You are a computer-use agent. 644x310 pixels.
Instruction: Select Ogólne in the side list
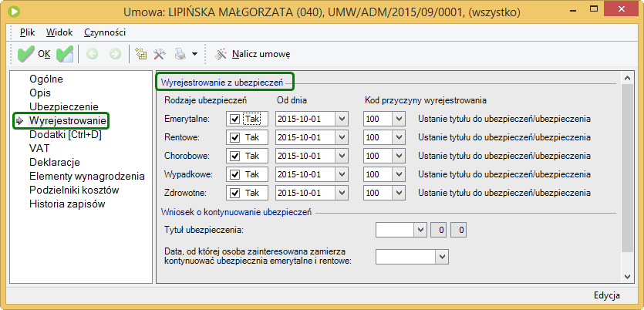click(46, 79)
